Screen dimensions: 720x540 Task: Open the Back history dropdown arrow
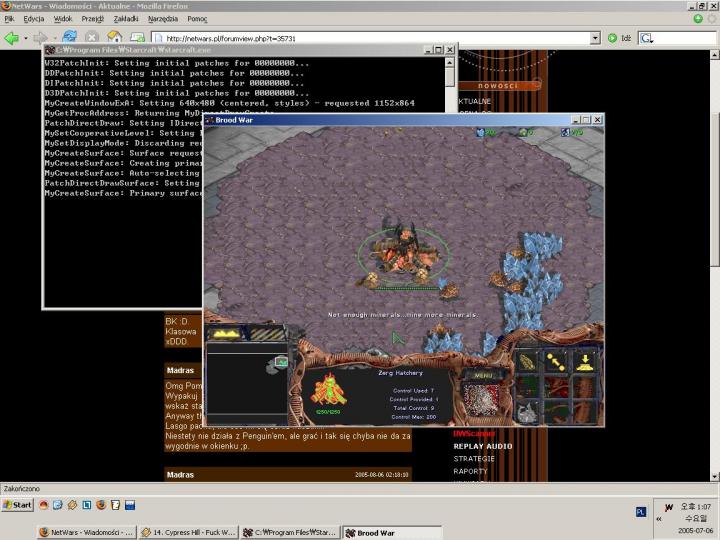[x=26, y=38]
